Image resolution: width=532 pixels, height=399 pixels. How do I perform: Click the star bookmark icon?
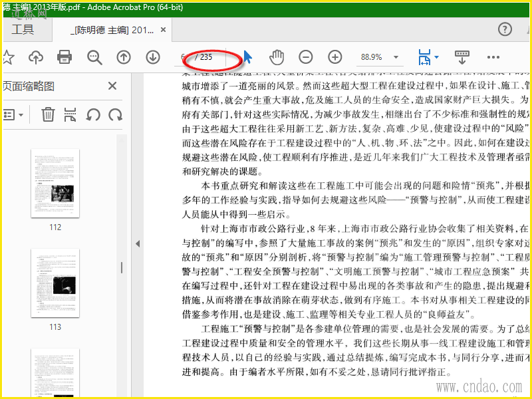(x=8, y=57)
